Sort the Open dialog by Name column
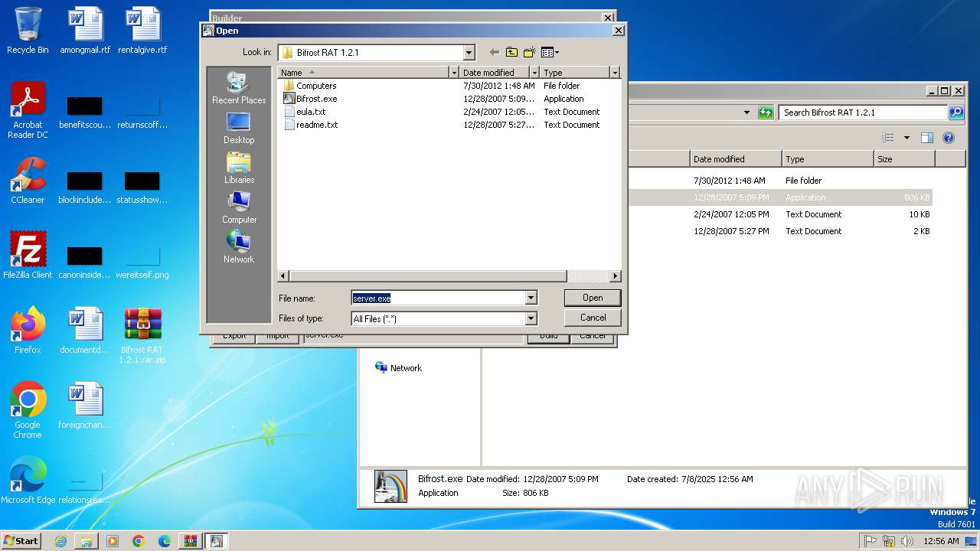 click(x=364, y=72)
